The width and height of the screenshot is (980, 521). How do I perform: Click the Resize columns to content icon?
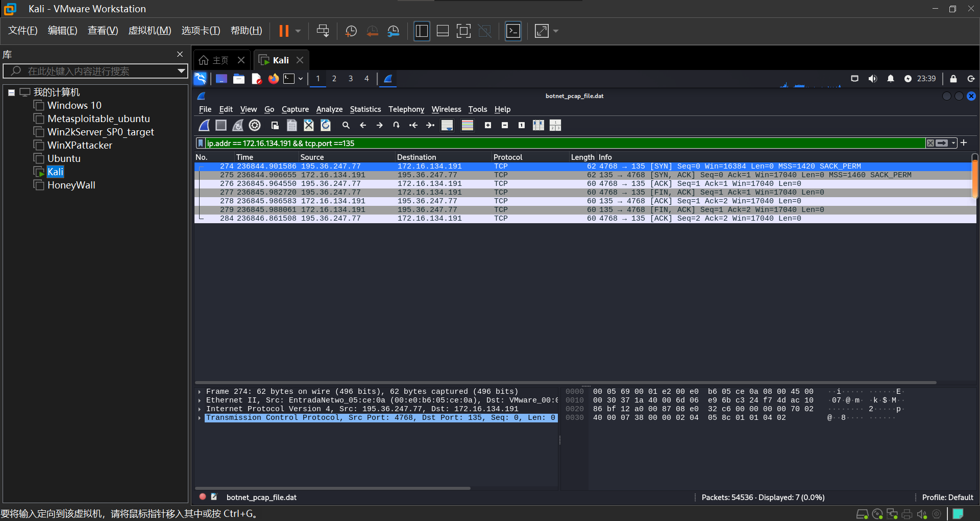click(538, 125)
